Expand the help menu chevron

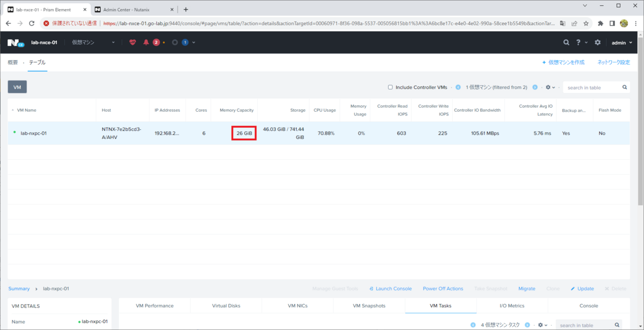click(586, 42)
